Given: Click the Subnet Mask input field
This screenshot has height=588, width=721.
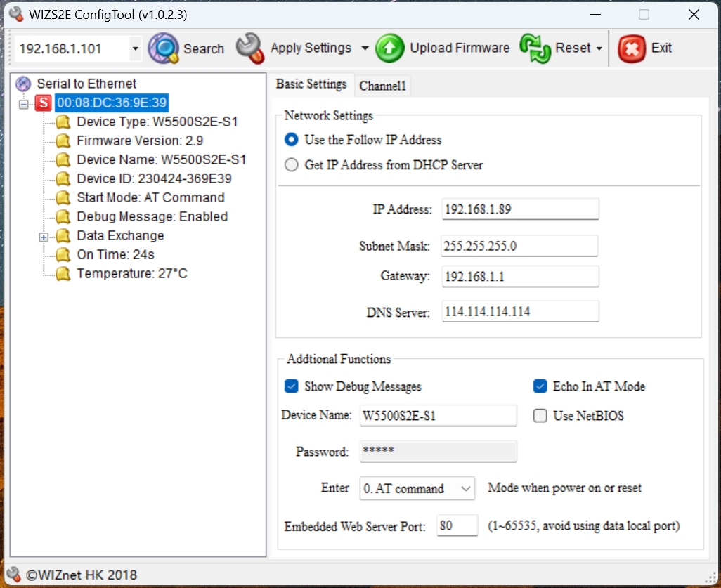Looking at the screenshot, I should [519, 246].
